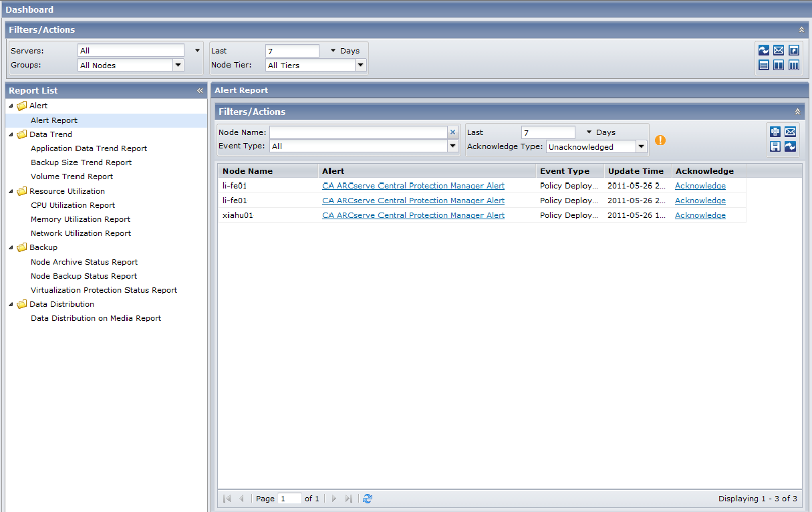
Task: Open the Acknowledge Type dropdown
Action: (x=640, y=146)
